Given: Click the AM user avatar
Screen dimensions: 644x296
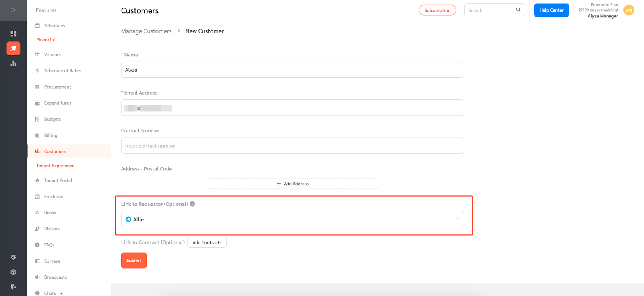Looking at the screenshot, I should [x=629, y=10].
